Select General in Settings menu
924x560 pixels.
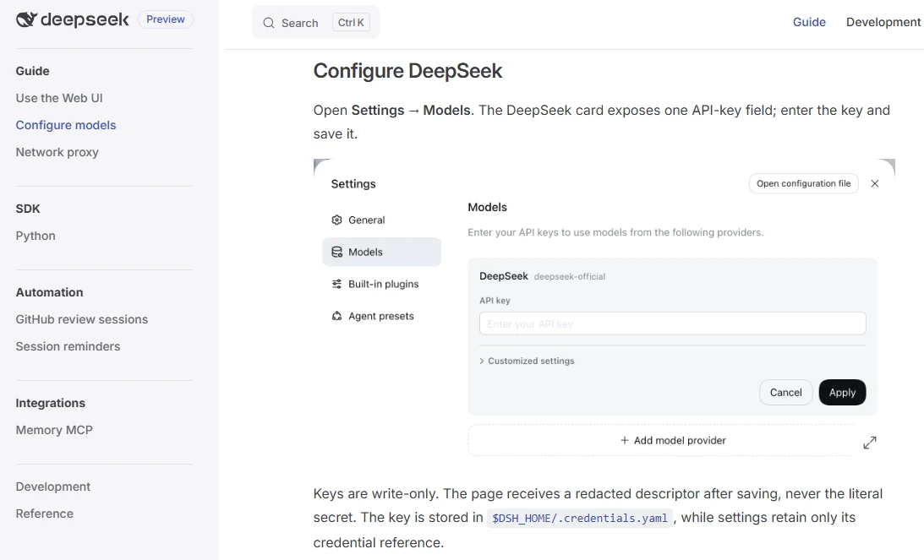coord(382,220)
